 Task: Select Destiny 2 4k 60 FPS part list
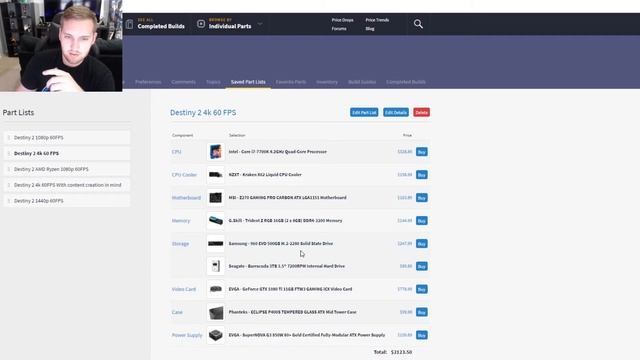tap(67, 153)
